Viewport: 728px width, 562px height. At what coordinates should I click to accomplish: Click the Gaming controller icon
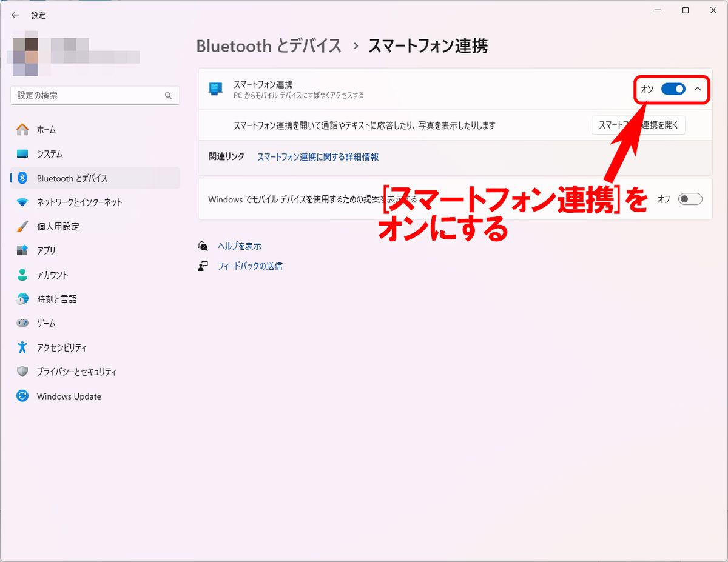click(22, 323)
